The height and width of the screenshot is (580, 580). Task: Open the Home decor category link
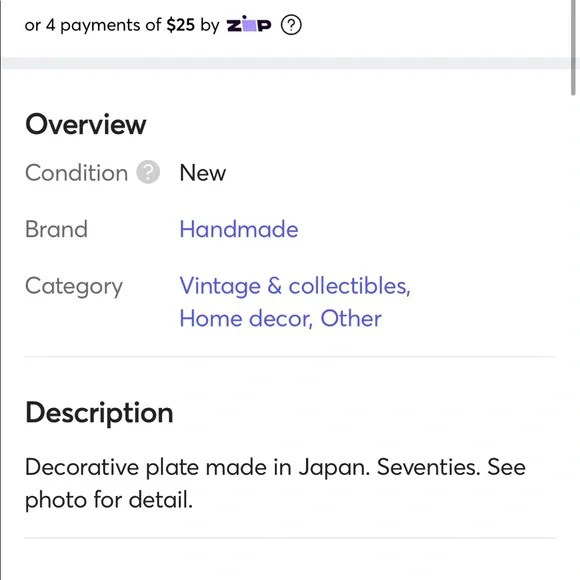[246, 318]
